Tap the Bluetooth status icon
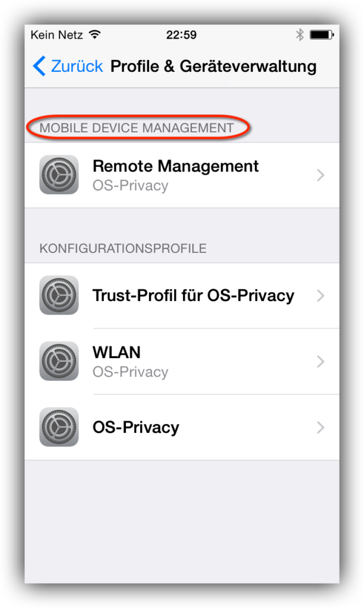The height and width of the screenshot is (608, 364). coord(300,35)
